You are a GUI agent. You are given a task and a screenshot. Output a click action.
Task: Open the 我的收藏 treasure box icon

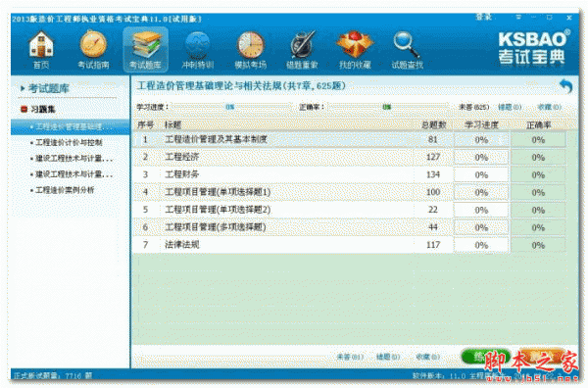point(355,49)
